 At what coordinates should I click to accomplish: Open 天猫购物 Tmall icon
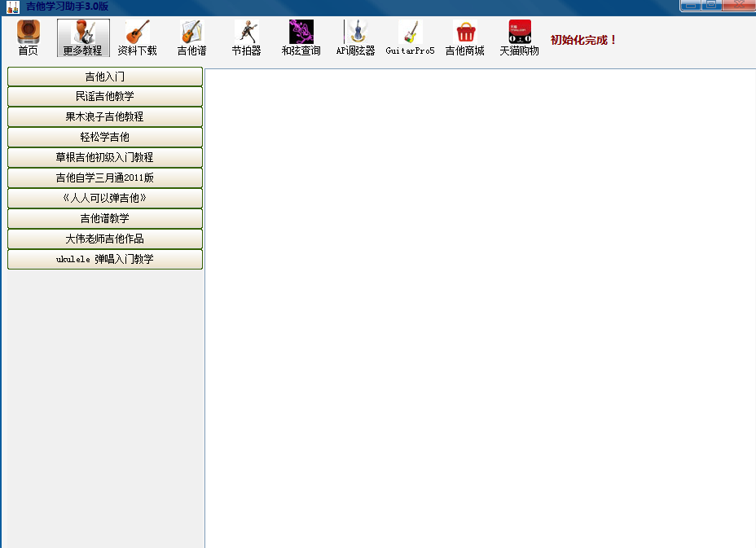519,38
